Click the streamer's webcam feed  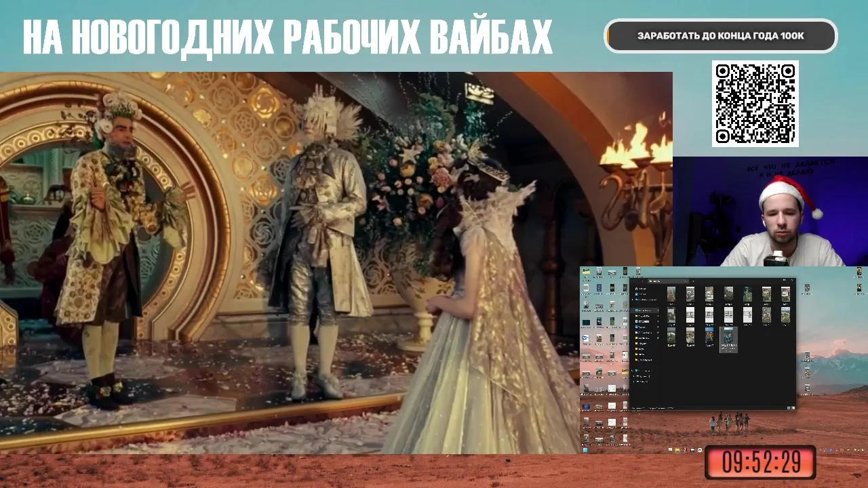click(770, 211)
